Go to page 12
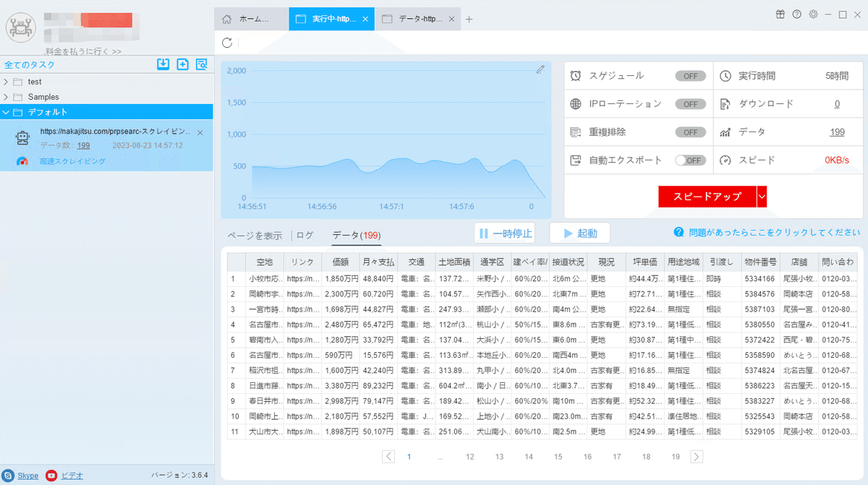868x485 pixels. (x=469, y=456)
